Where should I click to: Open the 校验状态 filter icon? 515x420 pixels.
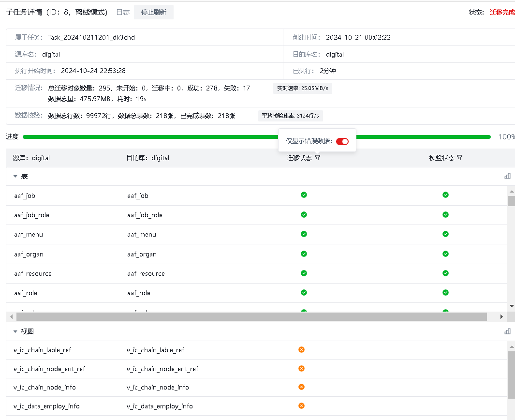pyautogui.click(x=459, y=157)
